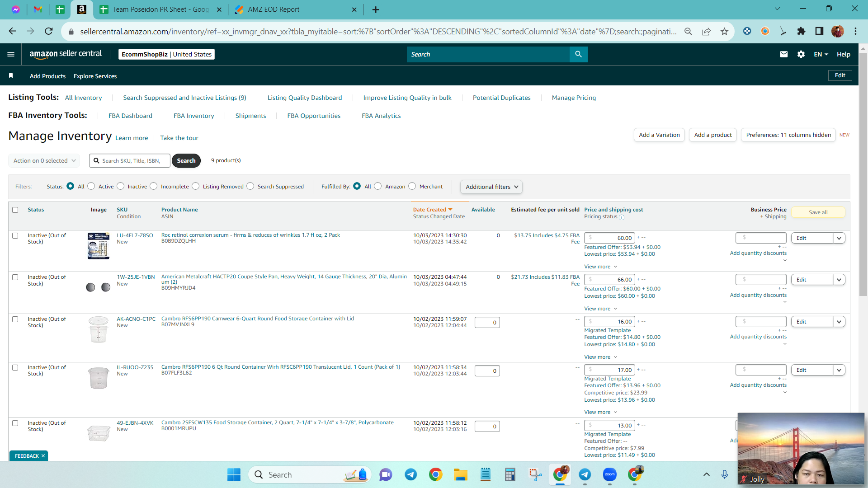Click the pricing status info icon
This screenshot has width=868, height=488.
click(622, 217)
